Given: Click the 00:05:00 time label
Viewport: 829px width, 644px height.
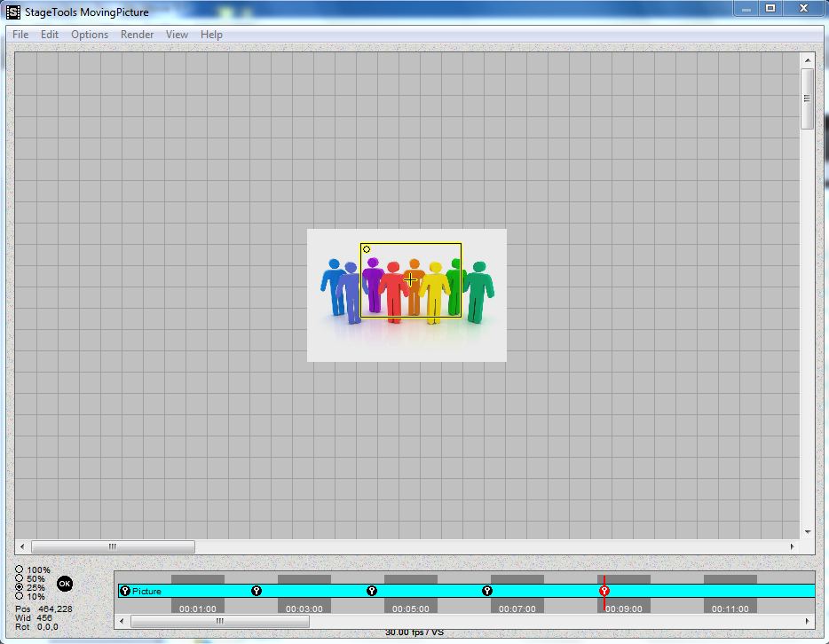Looking at the screenshot, I should [x=411, y=609].
